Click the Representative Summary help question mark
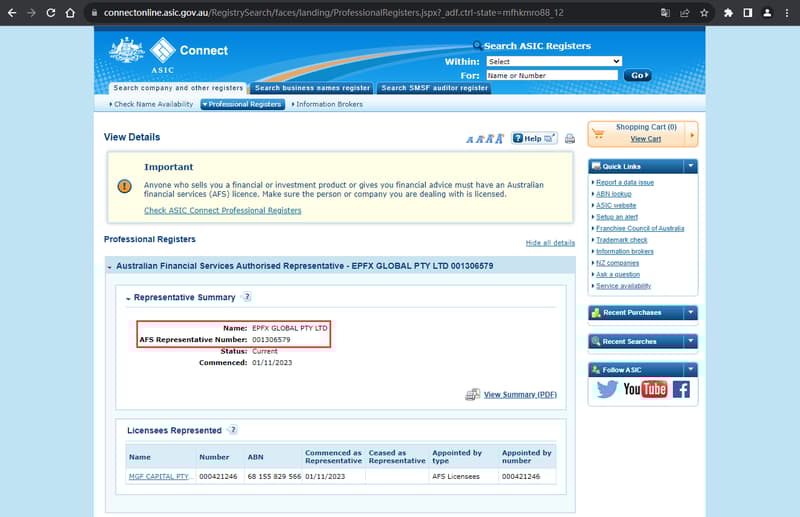 [247, 297]
